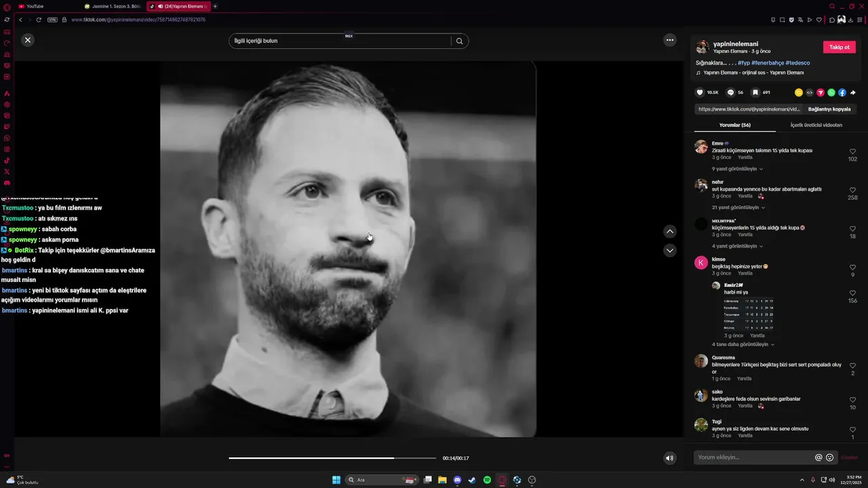
Task: Click the @ mention icon in comment box
Action: pos(818,457)
